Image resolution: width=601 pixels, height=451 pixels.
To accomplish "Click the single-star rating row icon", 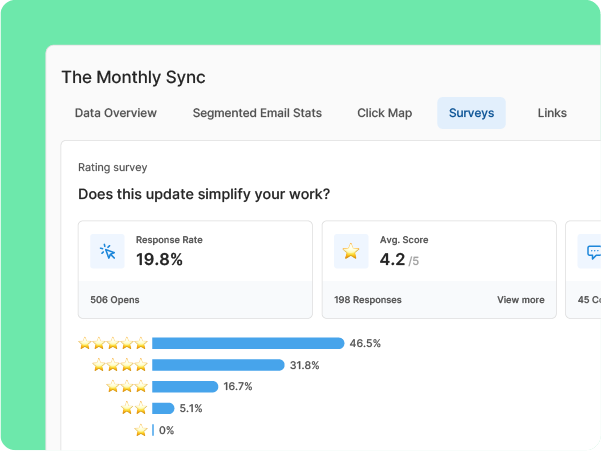I will pos(141,430).
